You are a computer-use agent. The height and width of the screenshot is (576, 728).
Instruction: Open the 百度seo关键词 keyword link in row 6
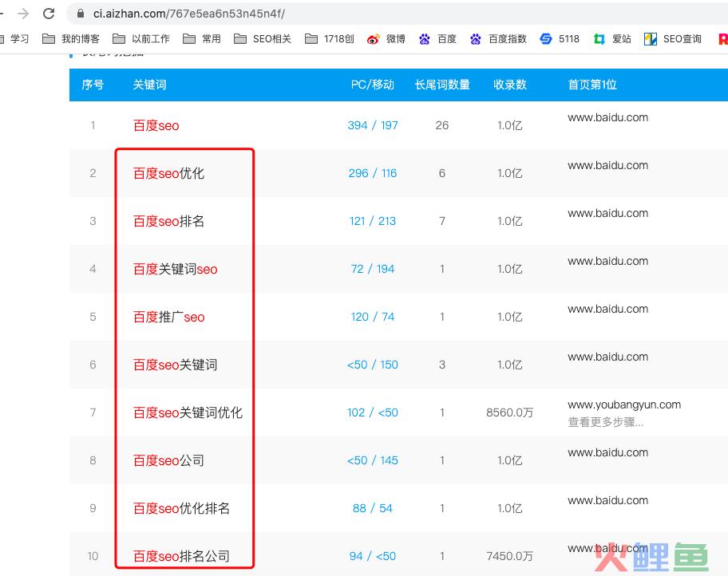click(175, 365)
